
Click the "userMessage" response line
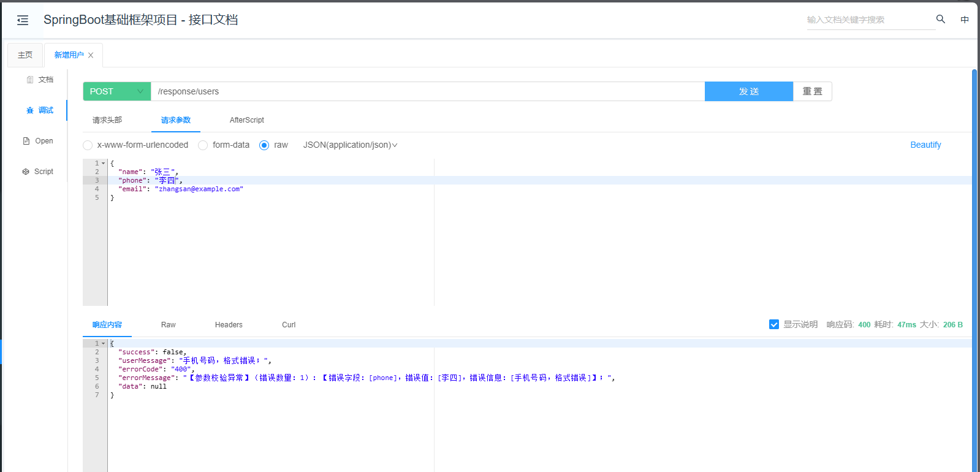tap(194, 360)
